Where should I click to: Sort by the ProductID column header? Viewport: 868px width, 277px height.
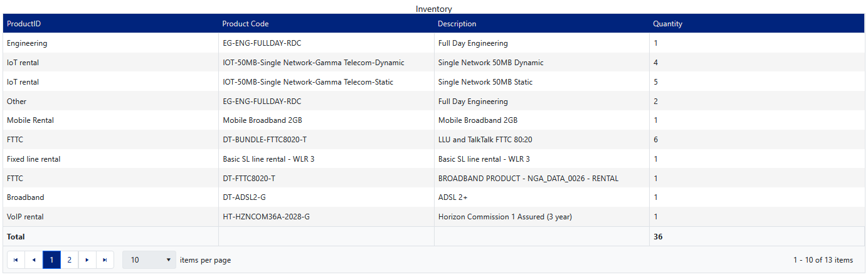(24, 24)
